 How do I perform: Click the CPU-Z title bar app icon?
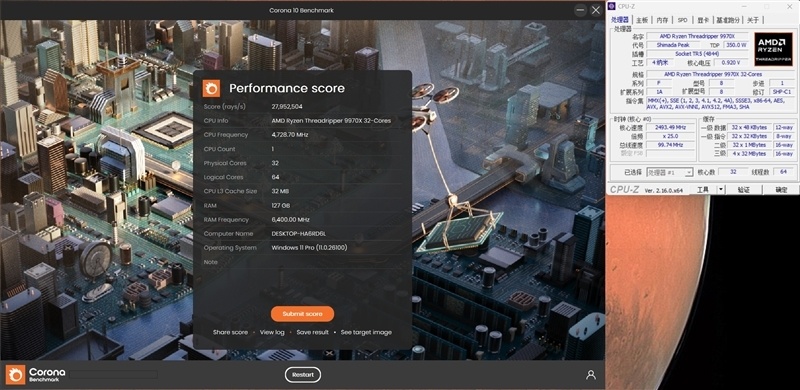click(x=612, y=6)
